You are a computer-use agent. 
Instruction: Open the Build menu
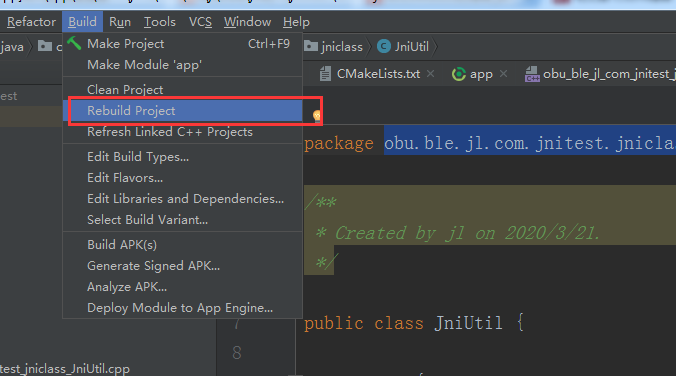click(82, 22)
